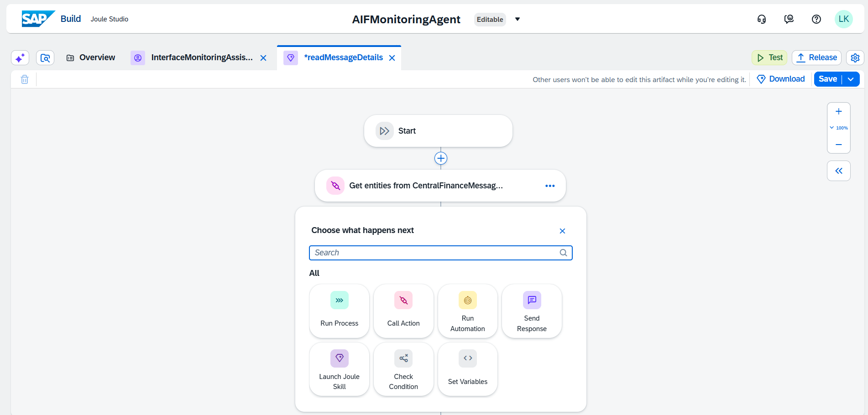Open the feedback chat icon
Viewport: 868px width, 415px height.
click(x=789, y=19)
